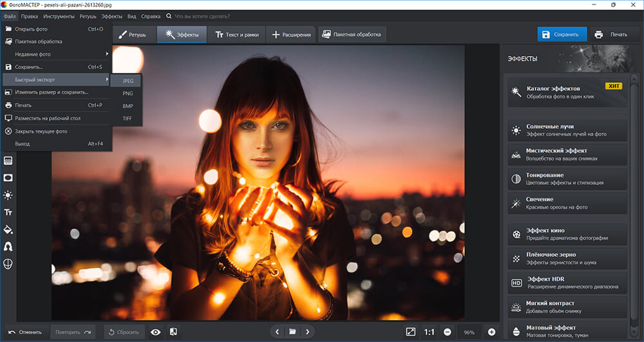The width and height of the screenshot is (644, 342).
Task: Click the search field "Что вы хотите сделать?"
Action: coord(202,16)
